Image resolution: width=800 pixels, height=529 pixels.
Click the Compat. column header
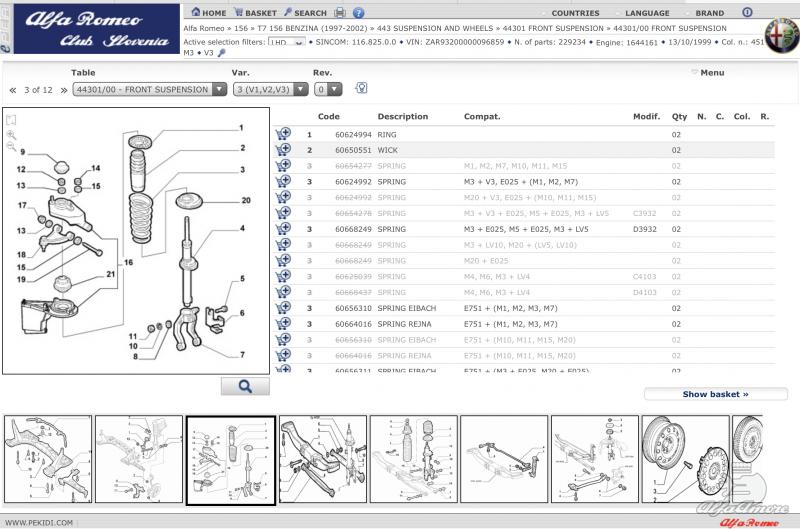pyautogui.click(x=482, y=116)
